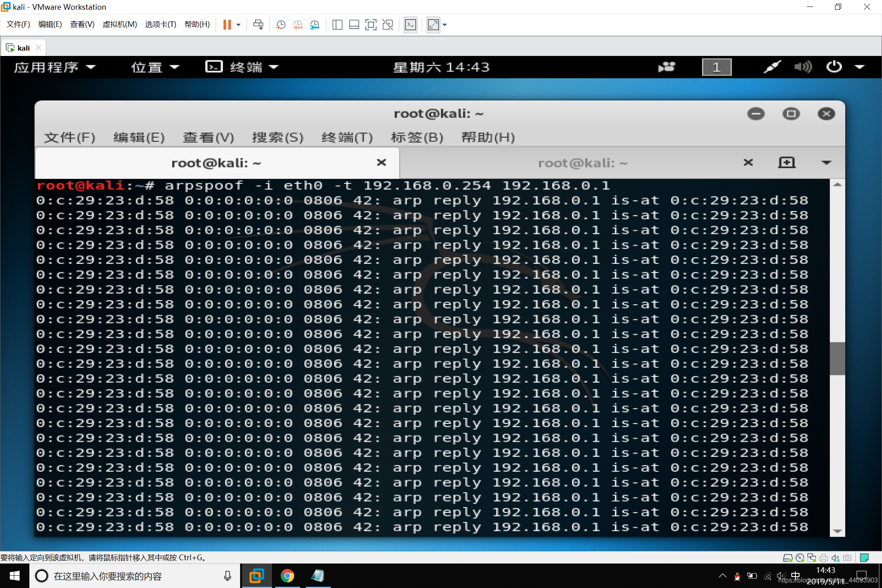Open the 终端 app menu in top panel

(242, 67)
